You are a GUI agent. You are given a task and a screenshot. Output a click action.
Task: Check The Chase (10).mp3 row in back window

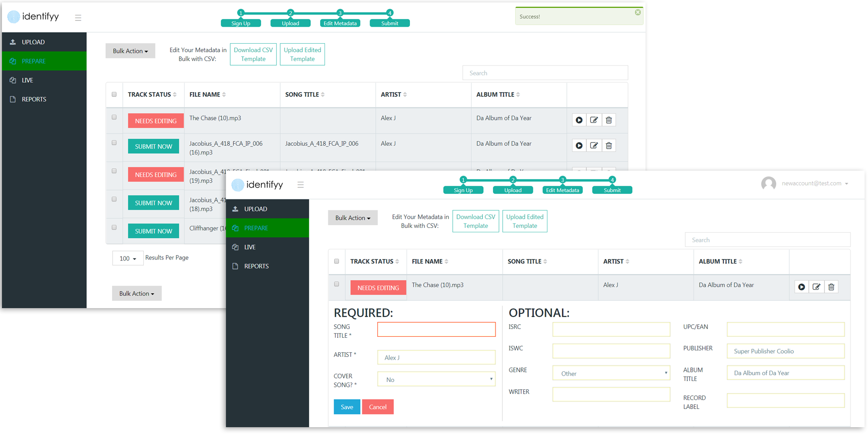point(114,117)
